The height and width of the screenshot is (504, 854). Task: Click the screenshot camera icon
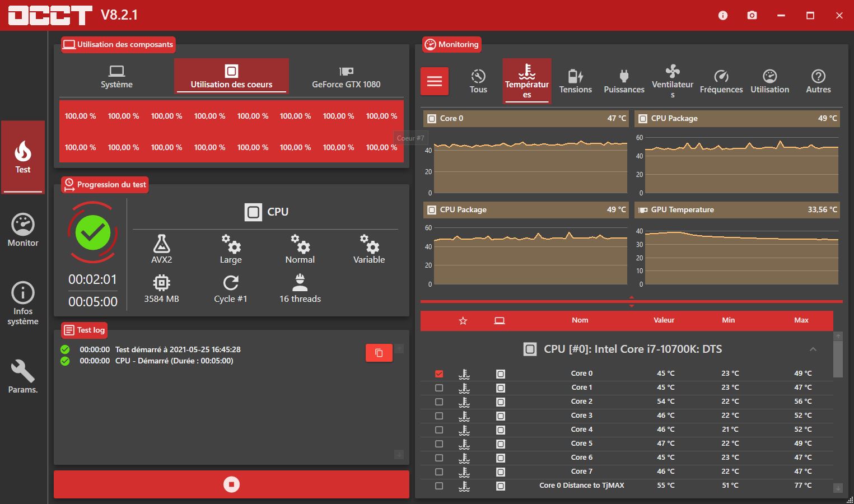[752, 15]
